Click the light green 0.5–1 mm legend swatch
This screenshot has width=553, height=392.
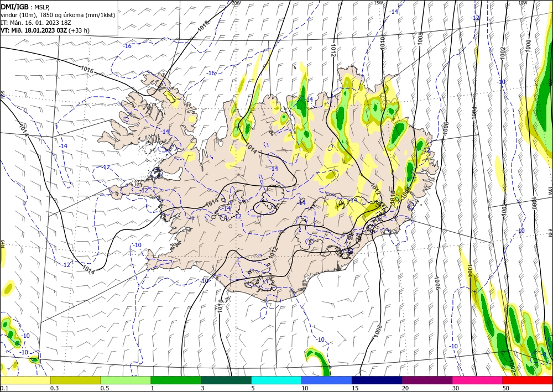tap(126, 380)
